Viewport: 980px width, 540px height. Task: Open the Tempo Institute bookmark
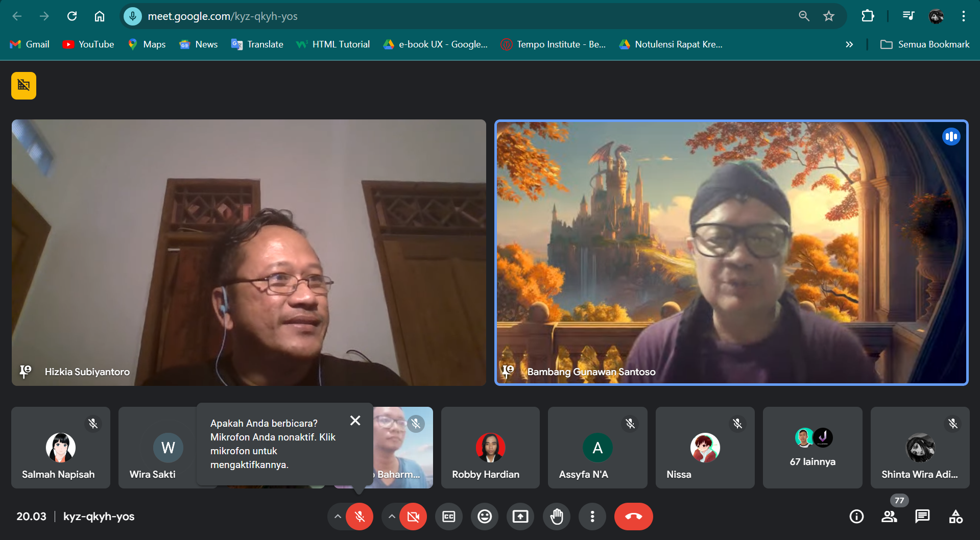553,44
